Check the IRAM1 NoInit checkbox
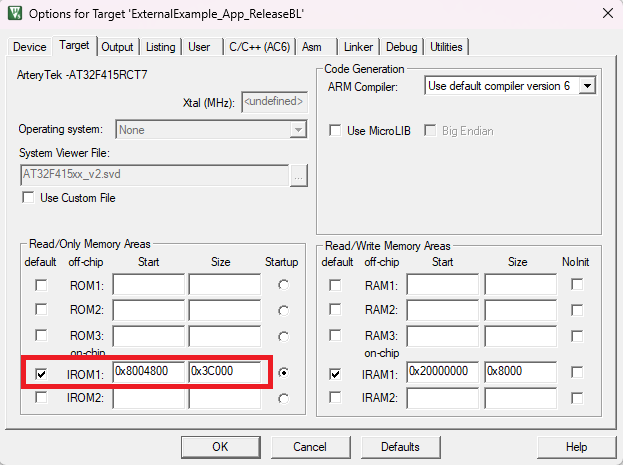Image resolution: width=623 pixels, height=465 pixels. pos(577,372)
